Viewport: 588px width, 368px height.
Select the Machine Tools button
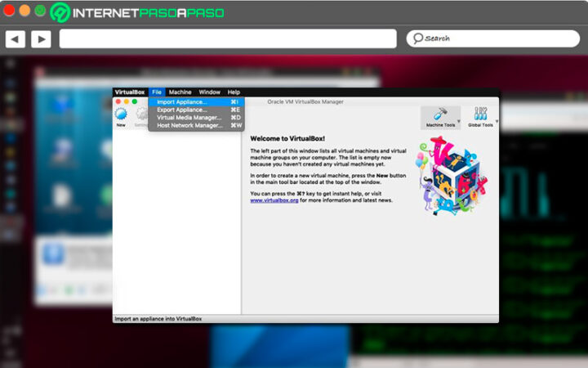tap(439, 117)
